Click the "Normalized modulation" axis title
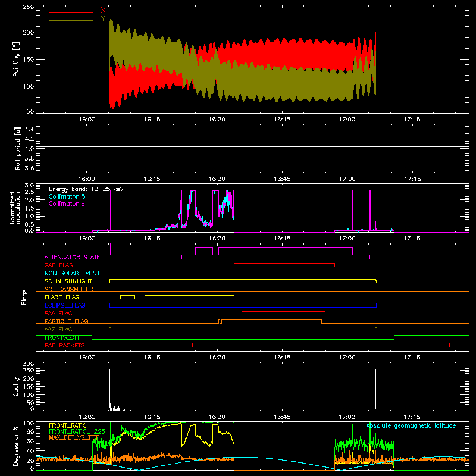 point(15,208)
